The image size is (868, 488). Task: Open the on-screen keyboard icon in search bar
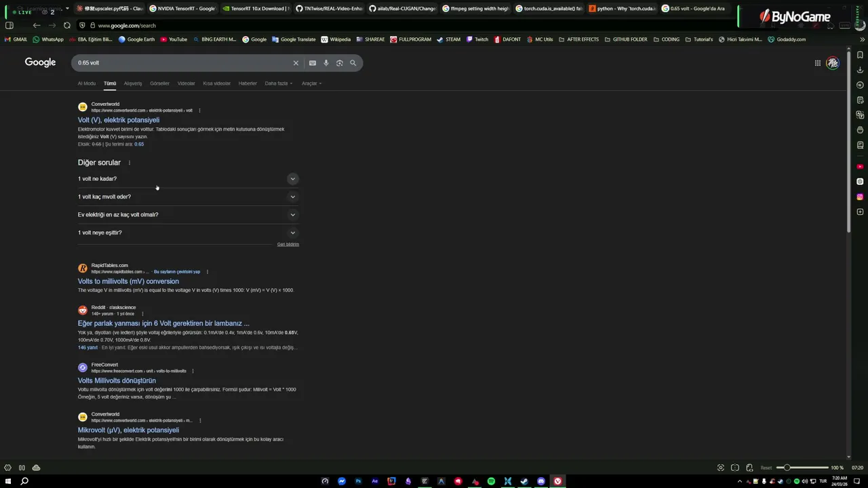click(313, 63)
